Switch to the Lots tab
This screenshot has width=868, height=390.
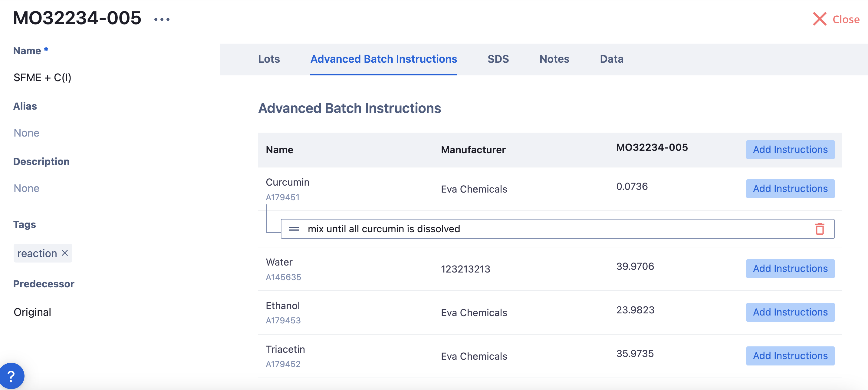268,59
